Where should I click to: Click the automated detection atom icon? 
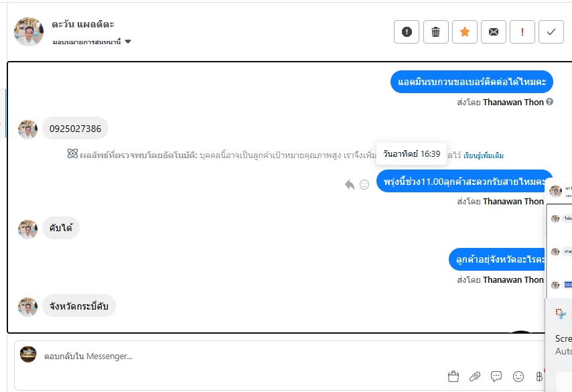pyautogui.click(x=72, y=154)
